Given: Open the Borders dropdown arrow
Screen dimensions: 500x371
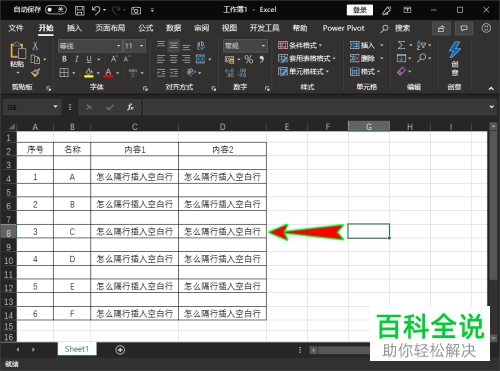Looking at the screenshot, I should tap(74, 73).
